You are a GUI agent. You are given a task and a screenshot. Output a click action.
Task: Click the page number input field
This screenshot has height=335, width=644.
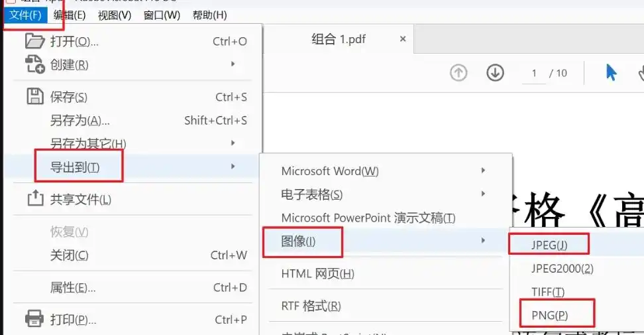pyautogui.click(x=534, y=73)
